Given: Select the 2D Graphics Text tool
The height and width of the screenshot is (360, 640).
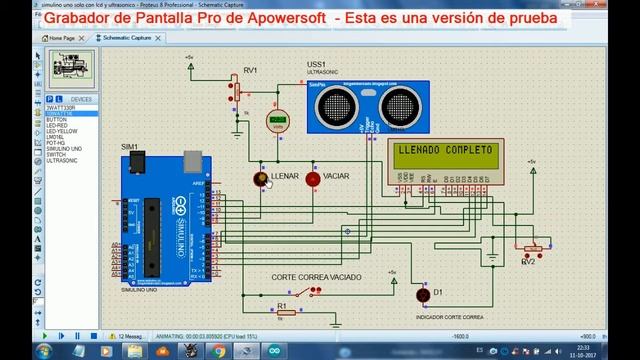Looking at the screenshot, I should (x=38, y=239).
